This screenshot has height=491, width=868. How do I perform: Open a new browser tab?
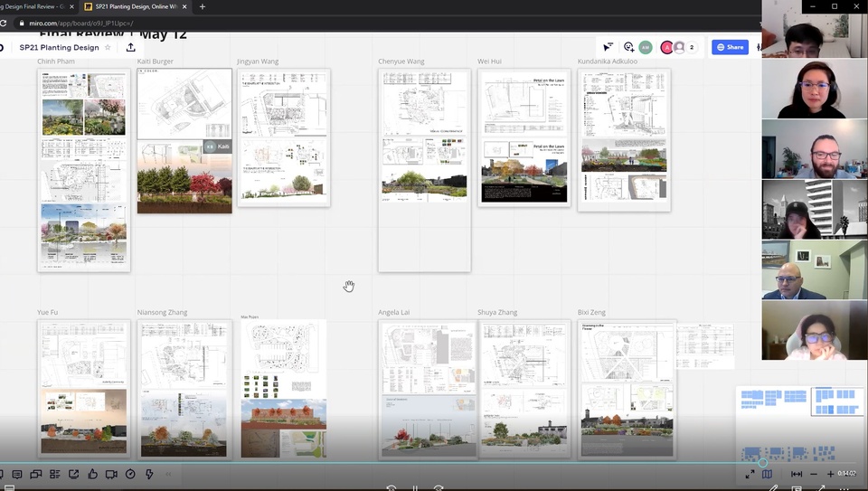pyautogui.click(x=203, y=6)
